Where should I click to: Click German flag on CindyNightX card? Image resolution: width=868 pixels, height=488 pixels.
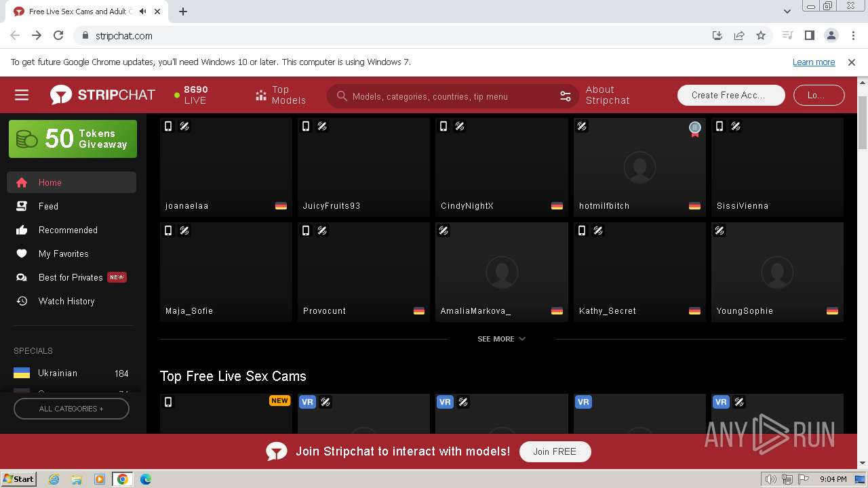pos(557,206)
